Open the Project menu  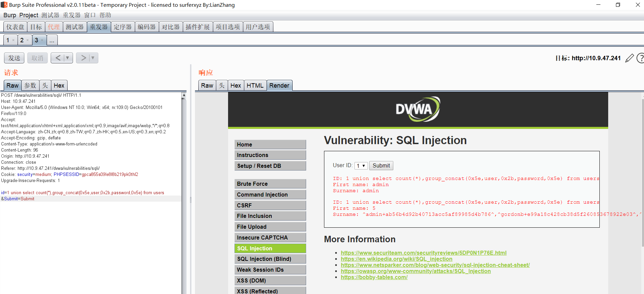click(x=29, y=15)
